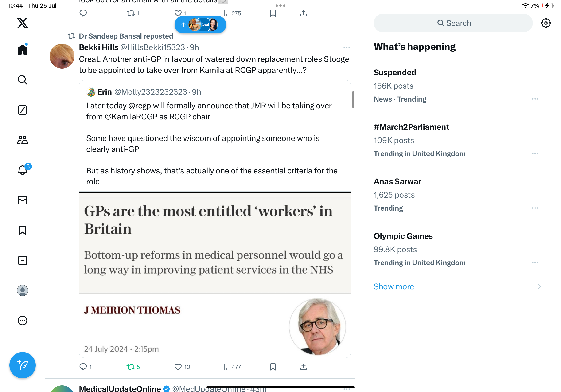Open more options on Bekki Hills post
The width and height of the screenshot is (561, 392).
click(x=347, y=47)
